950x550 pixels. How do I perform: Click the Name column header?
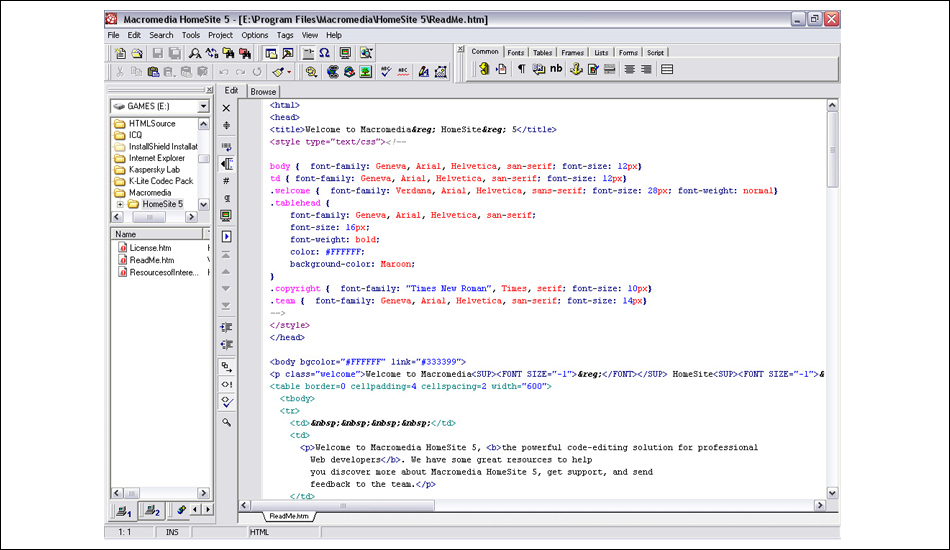click(x=158, y=234)
